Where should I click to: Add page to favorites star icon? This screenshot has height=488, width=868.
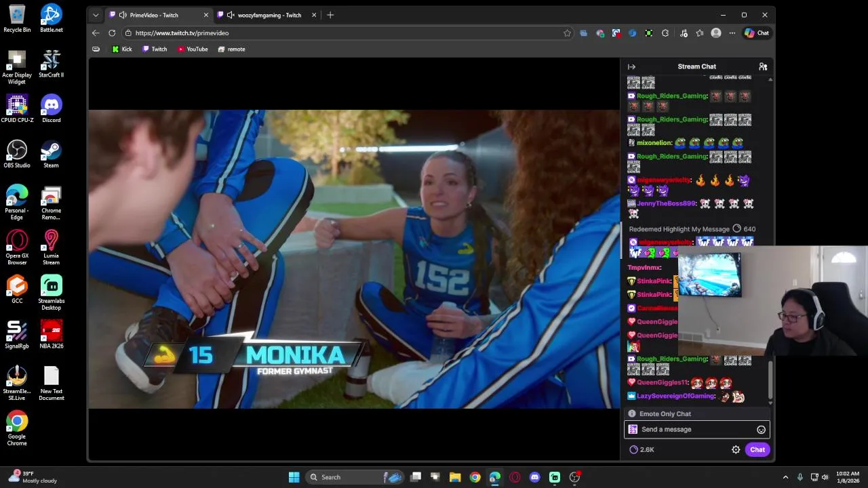[568, 33]
